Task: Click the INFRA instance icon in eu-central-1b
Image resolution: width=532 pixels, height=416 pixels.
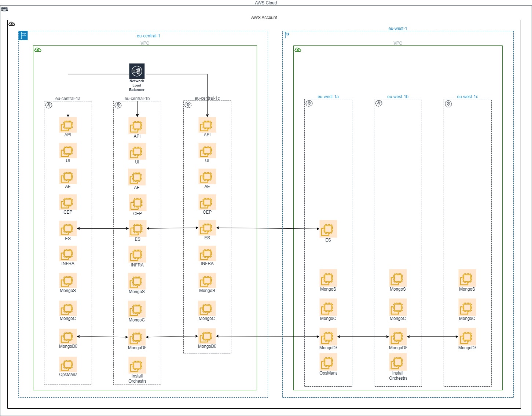Action: [x=137, y=254]
